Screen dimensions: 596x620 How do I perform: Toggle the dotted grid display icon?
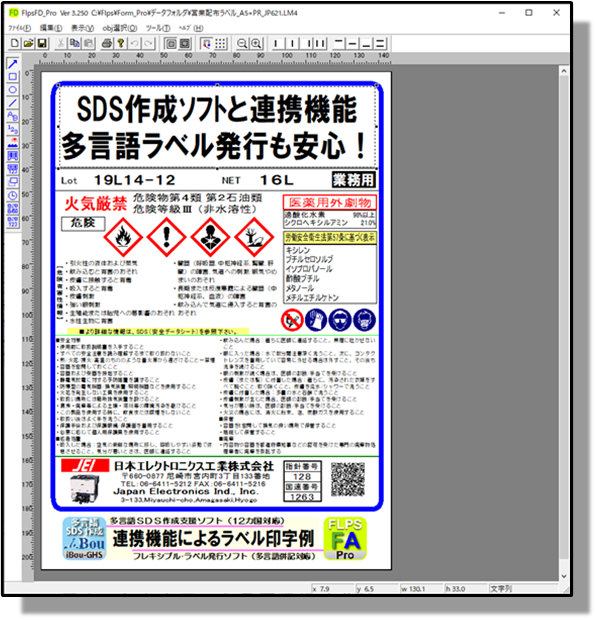tap(221, 43)
